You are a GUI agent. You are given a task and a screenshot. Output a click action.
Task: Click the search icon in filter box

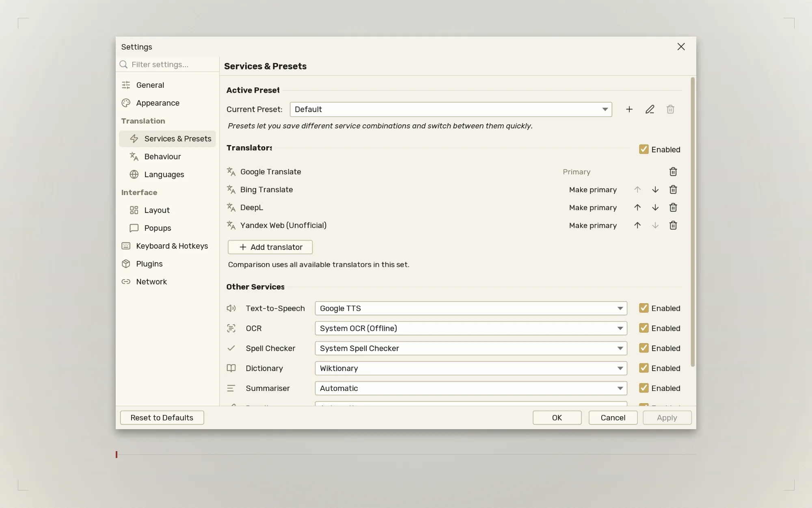[x=124, y=65]
